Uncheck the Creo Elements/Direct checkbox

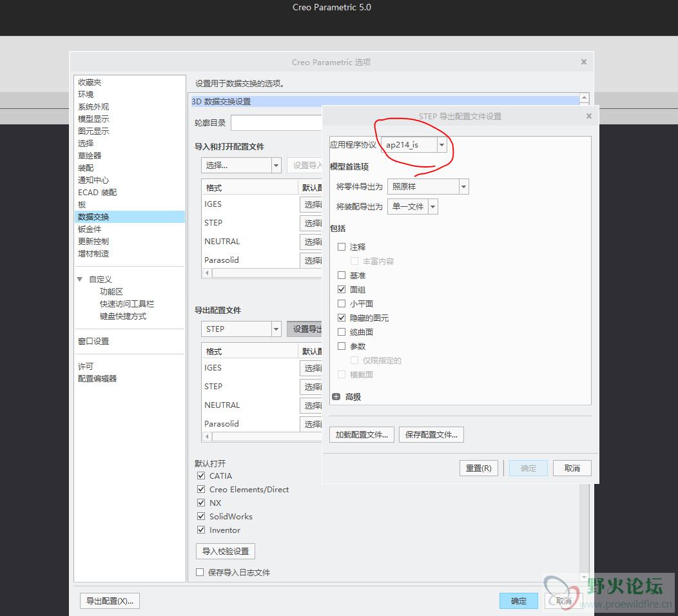coord(201,489)
